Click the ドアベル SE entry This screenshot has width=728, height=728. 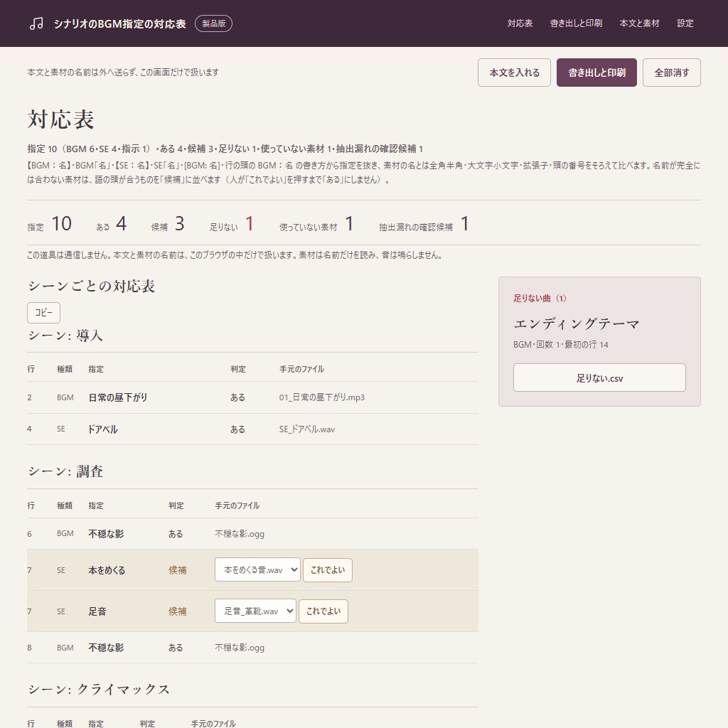coord(102,429)
